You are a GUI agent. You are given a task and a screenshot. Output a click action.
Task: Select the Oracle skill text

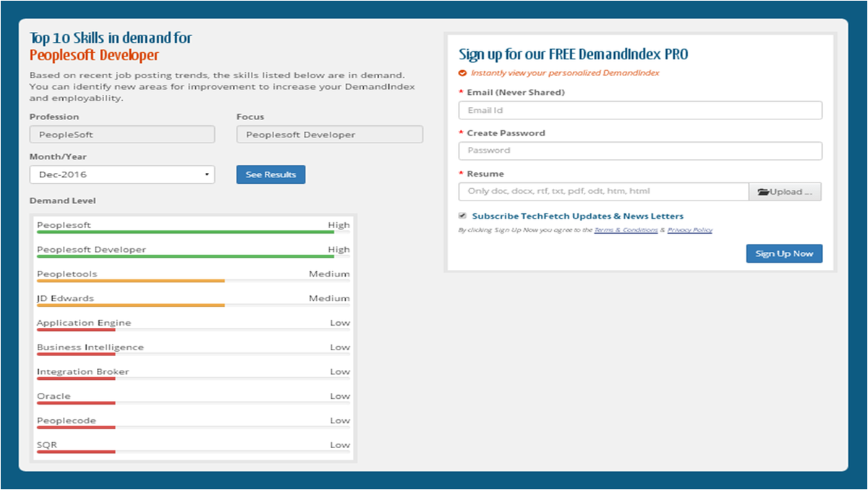point(54,396)
